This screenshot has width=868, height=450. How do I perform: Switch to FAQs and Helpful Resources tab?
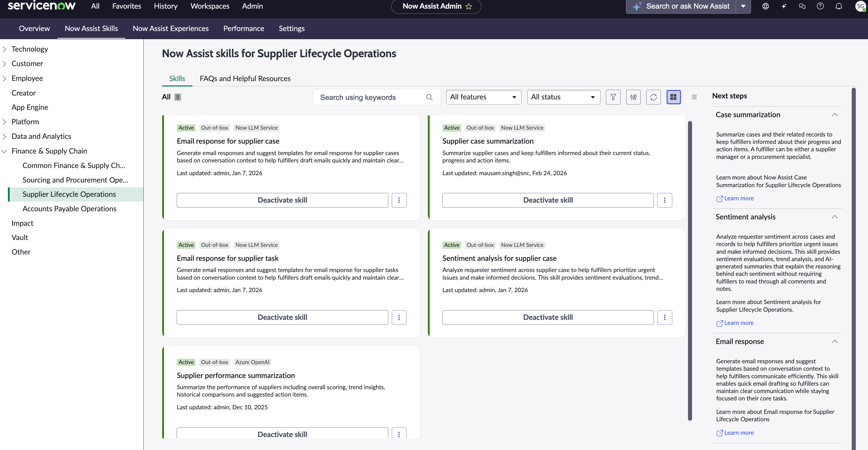point(245,79)
